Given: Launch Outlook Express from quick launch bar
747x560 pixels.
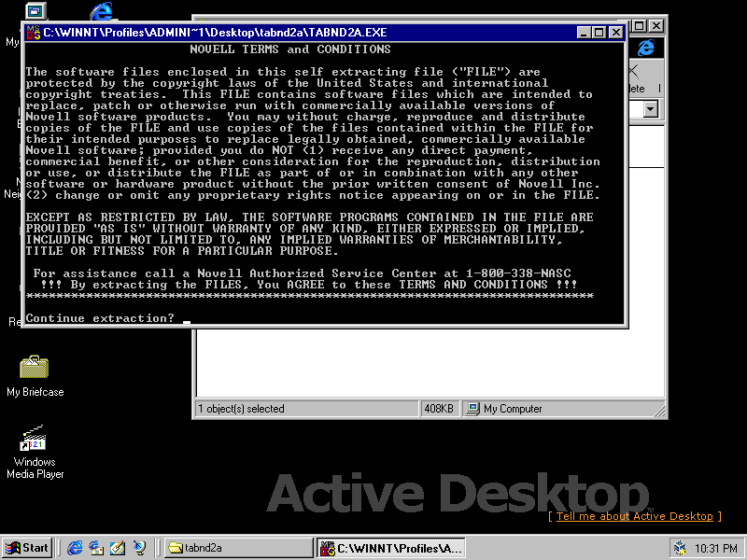Looking at the screenshot, I should pyautogui.click(x=96, y=548).
